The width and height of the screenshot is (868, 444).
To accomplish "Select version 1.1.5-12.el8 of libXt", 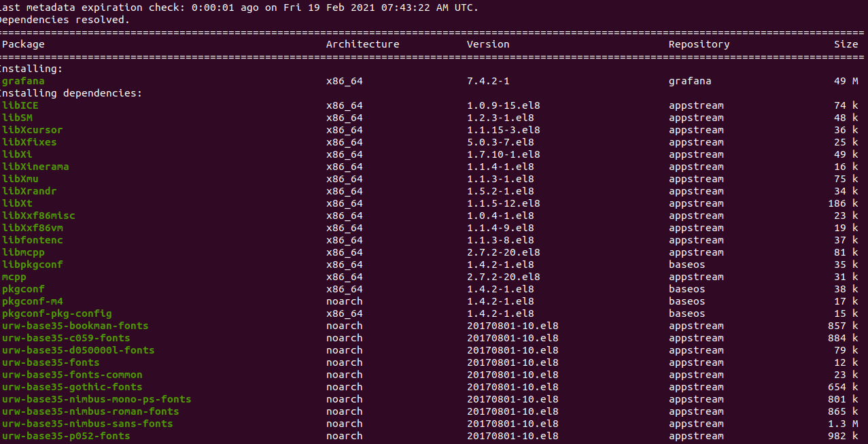I will pos(503,203).
